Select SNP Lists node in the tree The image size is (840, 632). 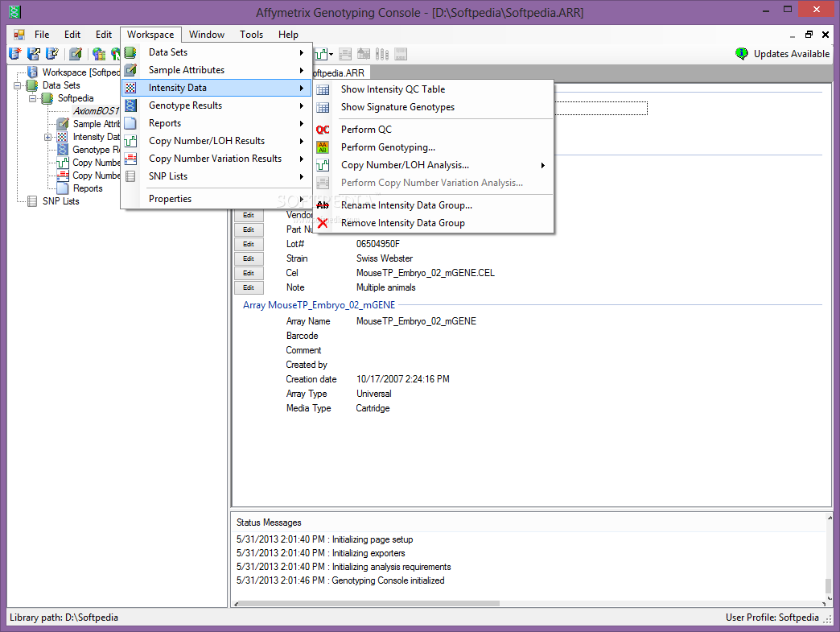tap(60, 201)
